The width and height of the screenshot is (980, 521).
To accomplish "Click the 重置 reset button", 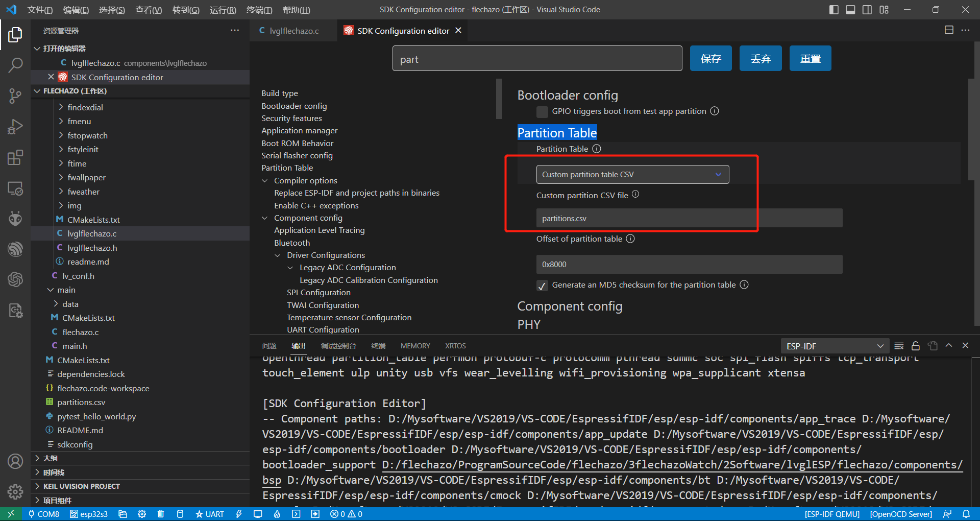I will coord(810,59).
